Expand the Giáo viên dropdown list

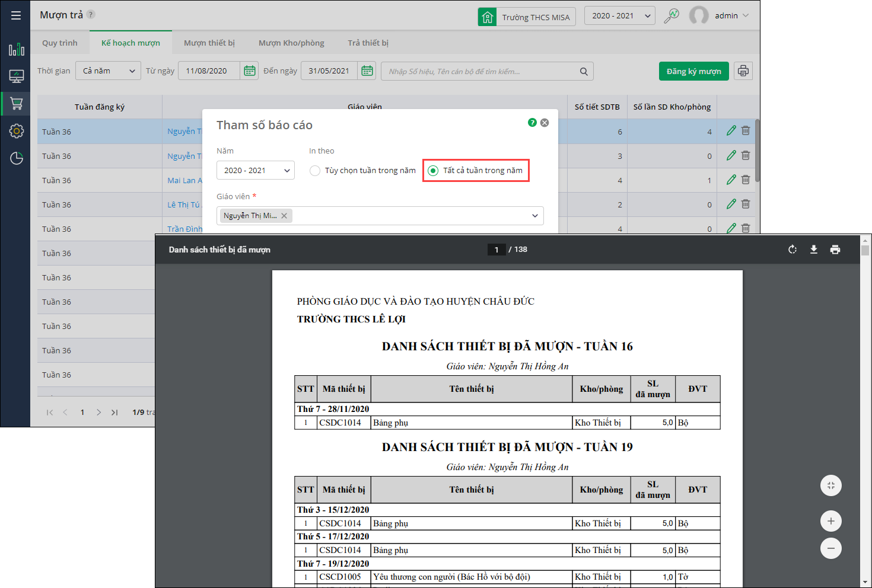coord(534,216)
